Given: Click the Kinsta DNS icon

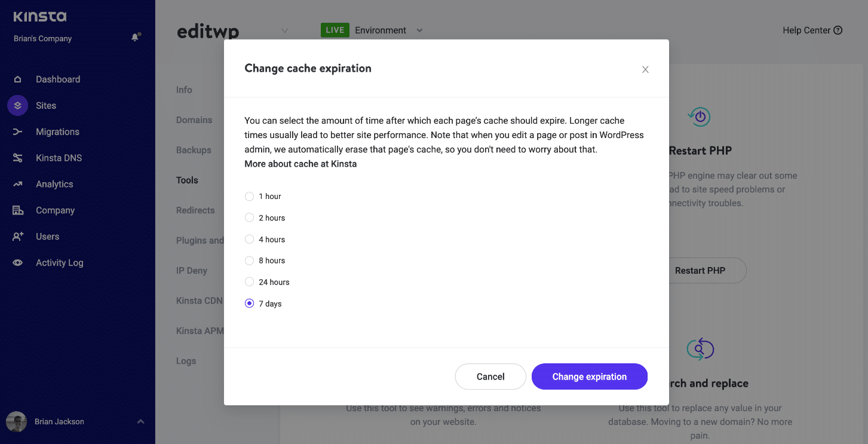Looking at the screenshot, I should coord(18,158).
